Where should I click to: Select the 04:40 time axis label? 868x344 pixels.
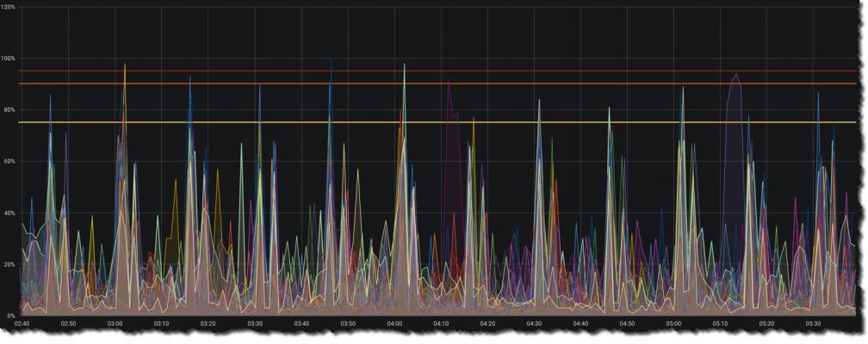pyautogui.click(x=580, y=322)
